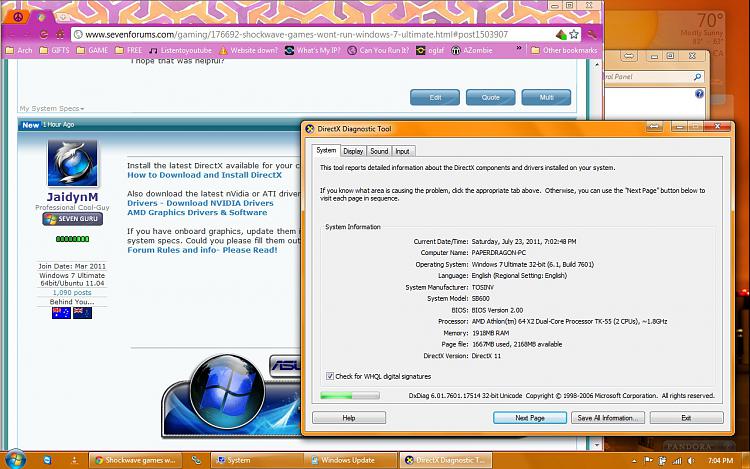Open How to Download and Install DirectX link
The height and width of the screenshot is (469, 750).
pyautogui.click(x=204, y=175)
